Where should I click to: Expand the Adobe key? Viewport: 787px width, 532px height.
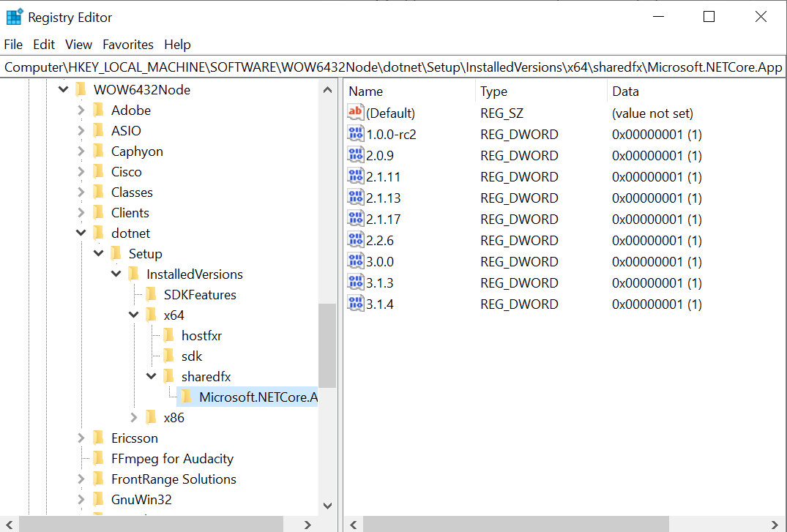pyautogui.click(x=81, y=110)
